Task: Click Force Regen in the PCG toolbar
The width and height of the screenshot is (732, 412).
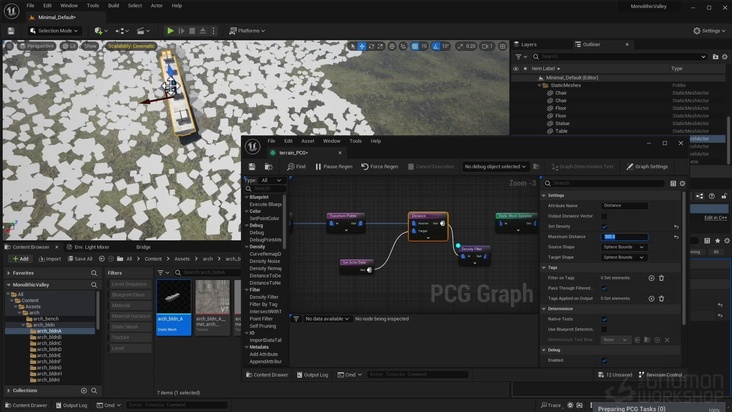Action: coord(380,166)
